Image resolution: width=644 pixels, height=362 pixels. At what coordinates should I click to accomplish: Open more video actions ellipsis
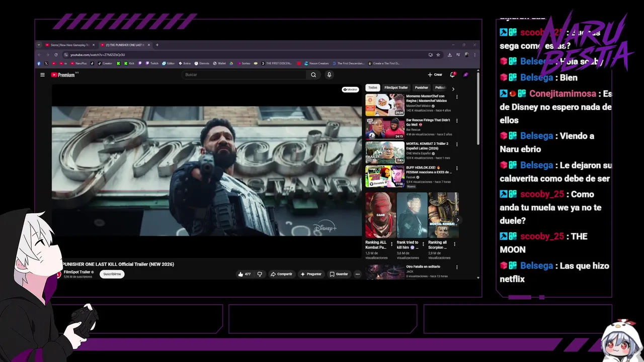click(357, 274)
